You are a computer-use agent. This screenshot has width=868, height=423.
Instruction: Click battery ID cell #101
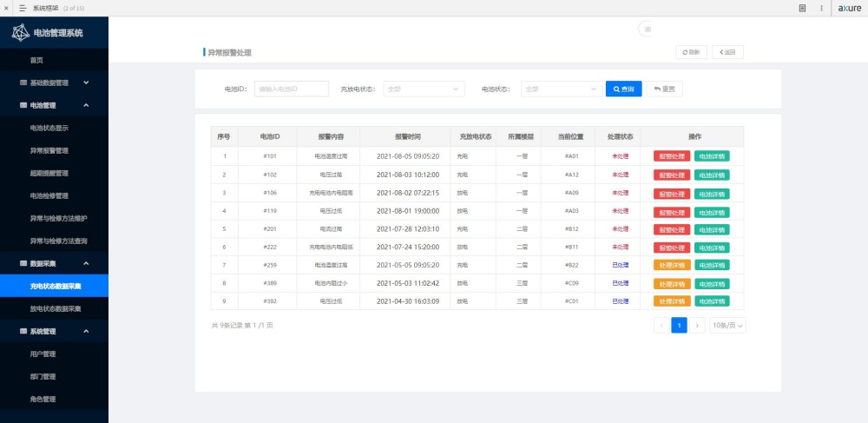click(x=270, y=156)
